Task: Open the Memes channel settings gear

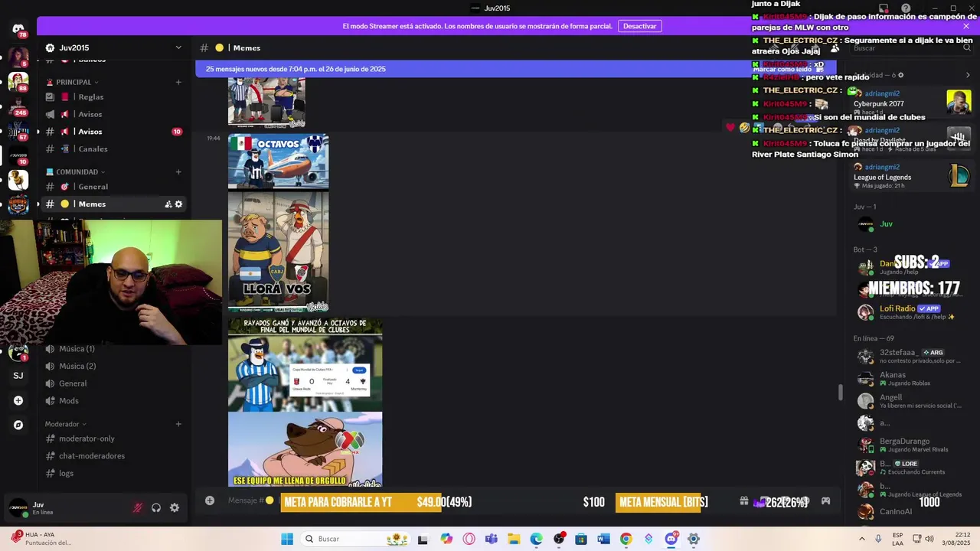Action: (179, 204)
